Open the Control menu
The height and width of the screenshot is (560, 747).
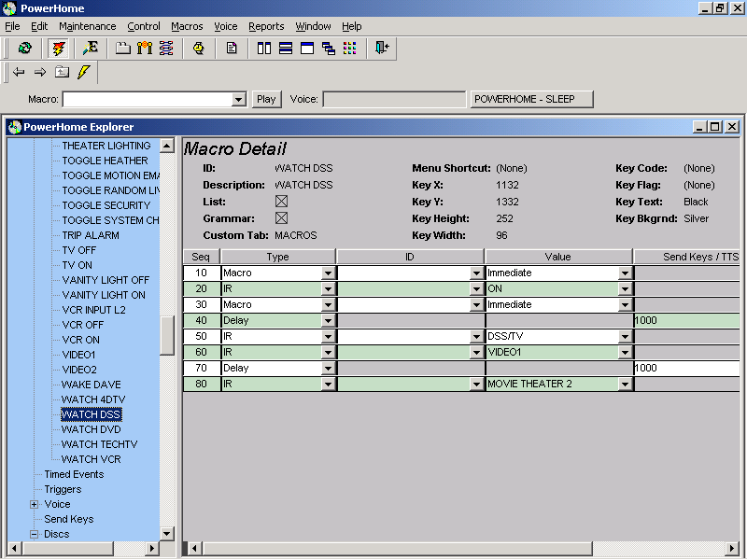pos(144,26)
